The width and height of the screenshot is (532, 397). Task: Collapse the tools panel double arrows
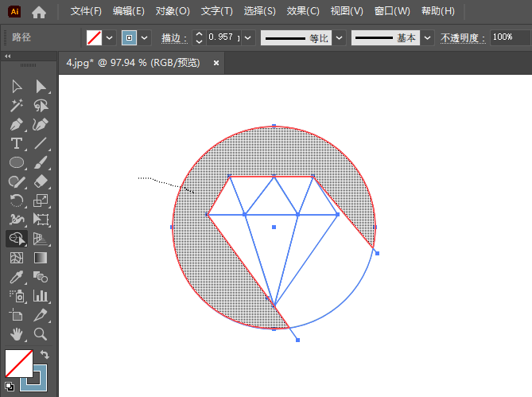pyautogui.click(x=8, y=56)
